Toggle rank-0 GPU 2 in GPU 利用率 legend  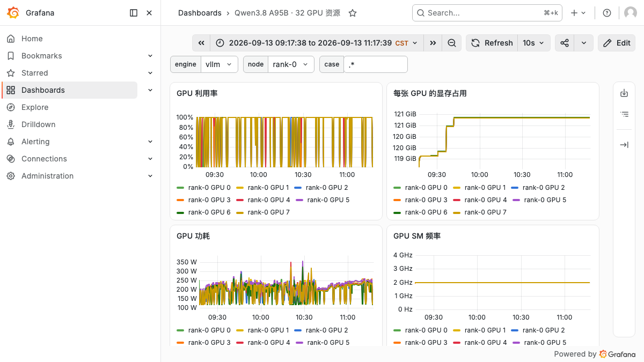pyautogui.click(x=327, y=188)
